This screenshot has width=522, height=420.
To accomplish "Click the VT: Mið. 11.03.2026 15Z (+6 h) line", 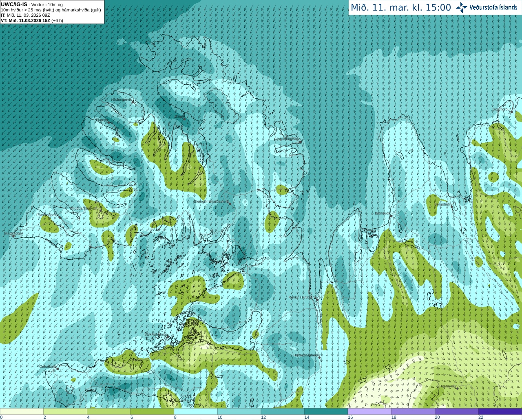I will (x=32, y=20).
